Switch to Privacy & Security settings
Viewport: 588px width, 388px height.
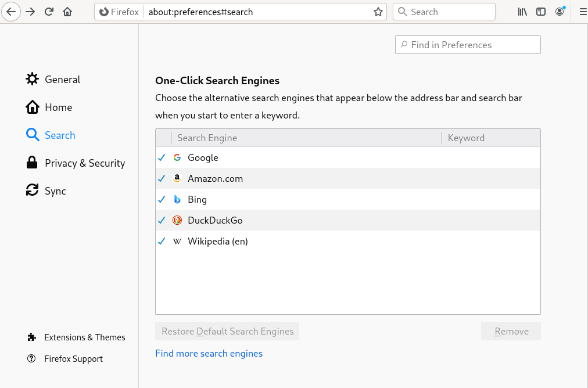click(x=84, y=163)
